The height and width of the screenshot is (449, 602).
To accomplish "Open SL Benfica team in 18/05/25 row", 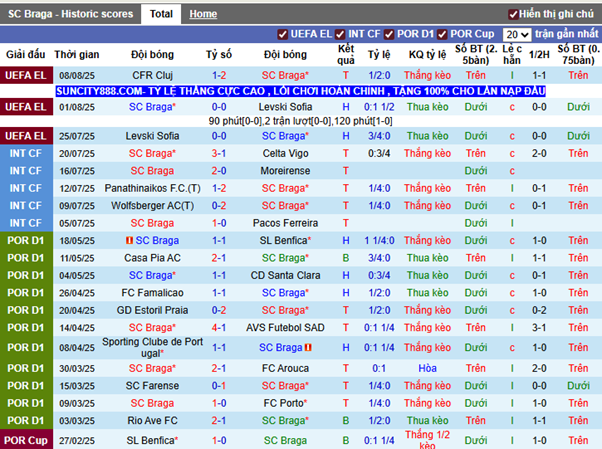I will click(285, 240).
